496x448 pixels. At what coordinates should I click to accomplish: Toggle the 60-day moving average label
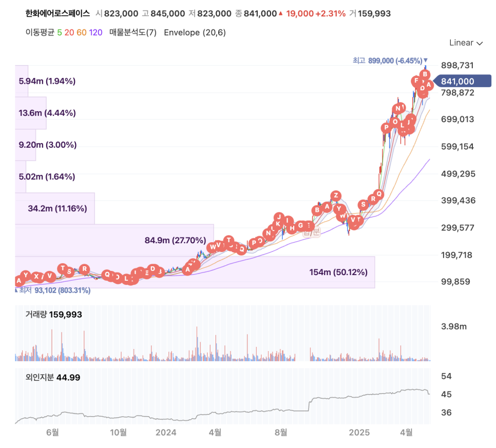[x=81, y=32]
